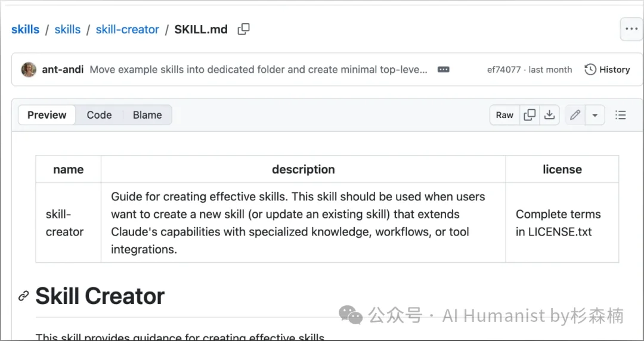Open the second skills folder breadcrumb
Image resolution: width=644 pixels, height=341 pixels.
[x=67, y=30]
